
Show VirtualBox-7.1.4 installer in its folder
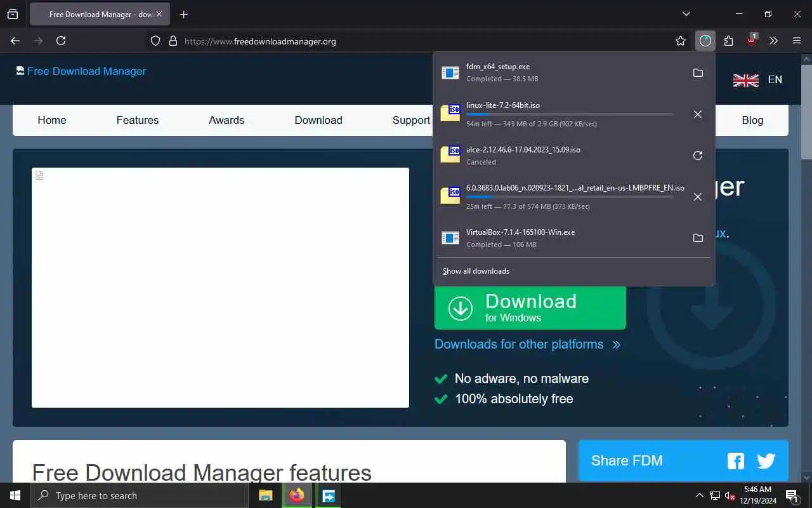coord(698,238)
